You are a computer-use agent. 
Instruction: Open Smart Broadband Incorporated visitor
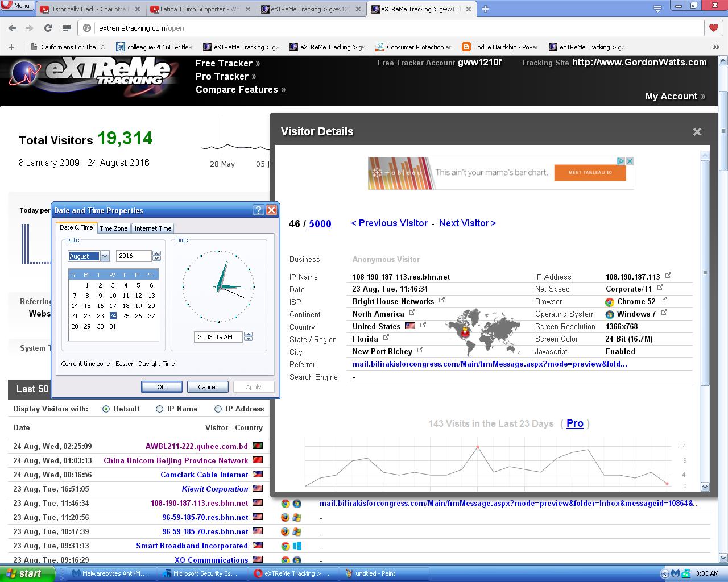(192, 546)
